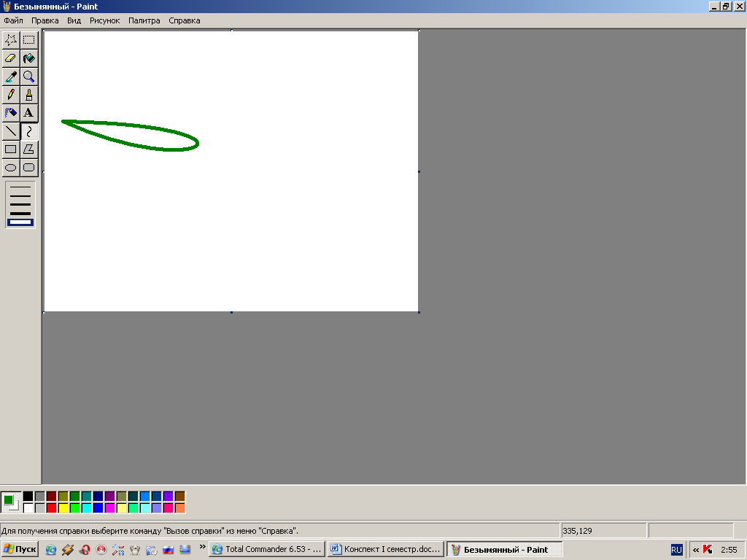Select the brown palette color

click(x=179, y=497)
